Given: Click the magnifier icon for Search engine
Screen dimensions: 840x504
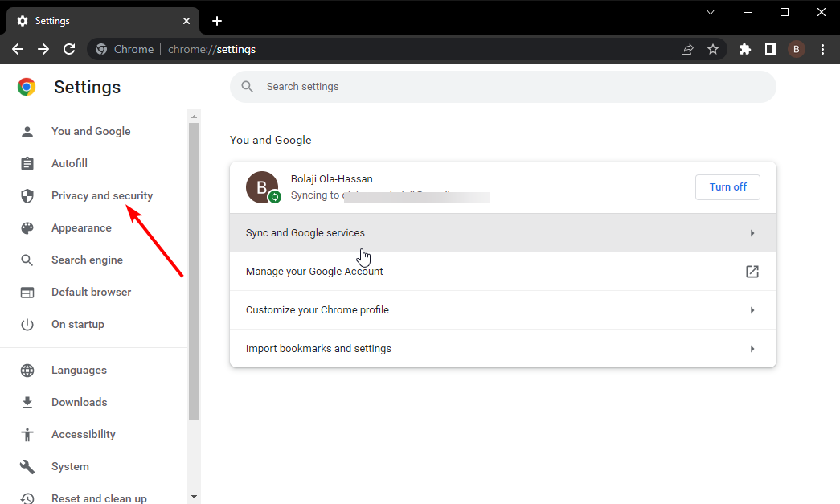Looking at the screenshot, I should pyautogui.click(x=27, y=260).
